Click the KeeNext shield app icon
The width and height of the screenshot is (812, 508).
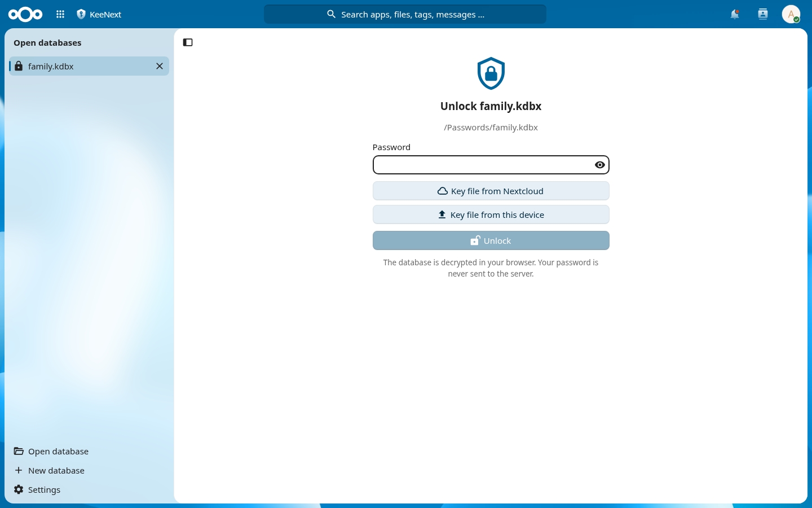[x=81, y=14]
